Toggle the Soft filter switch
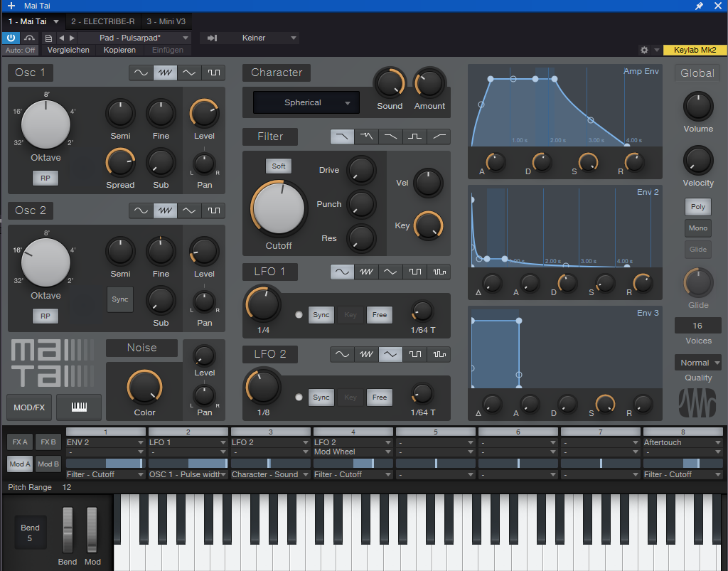728x571 pixels. (x=279, y=166)
